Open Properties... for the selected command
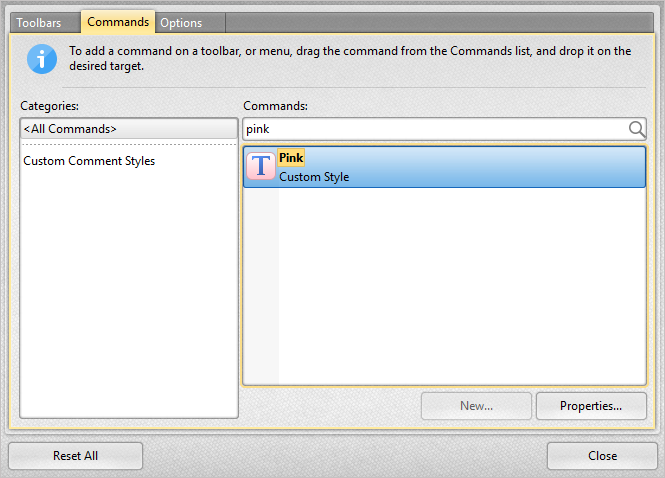The image size is (665, 478). pos(590,406)
